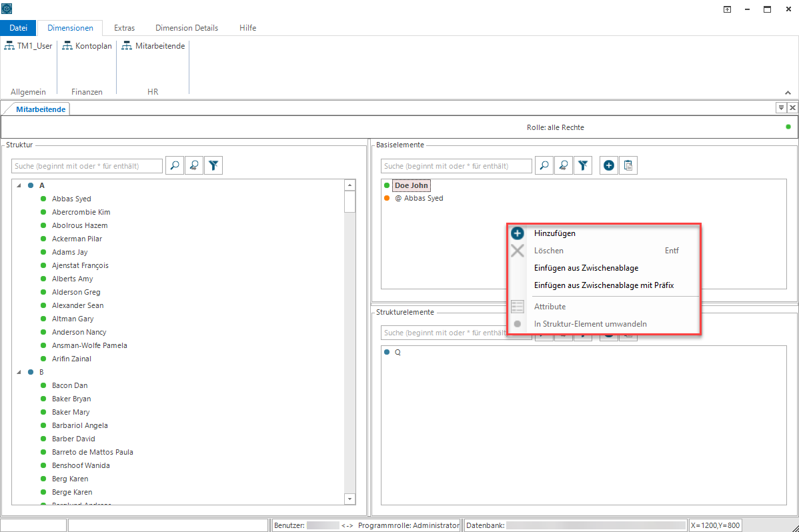Viewport: 799px width, 532px height.
Task: Select Adams Jay in the structure tree
Action: [70, 252]
